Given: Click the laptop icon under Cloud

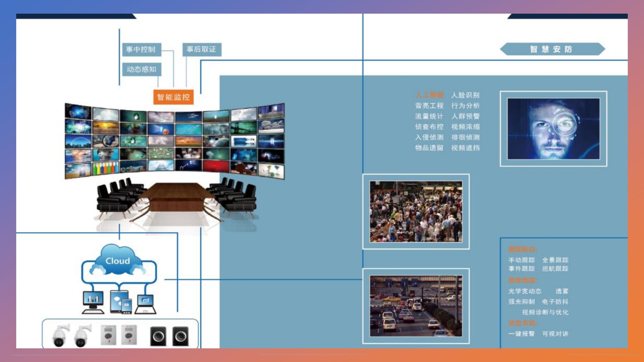Looking at the screenshot, I should click(x=146, y=304).
